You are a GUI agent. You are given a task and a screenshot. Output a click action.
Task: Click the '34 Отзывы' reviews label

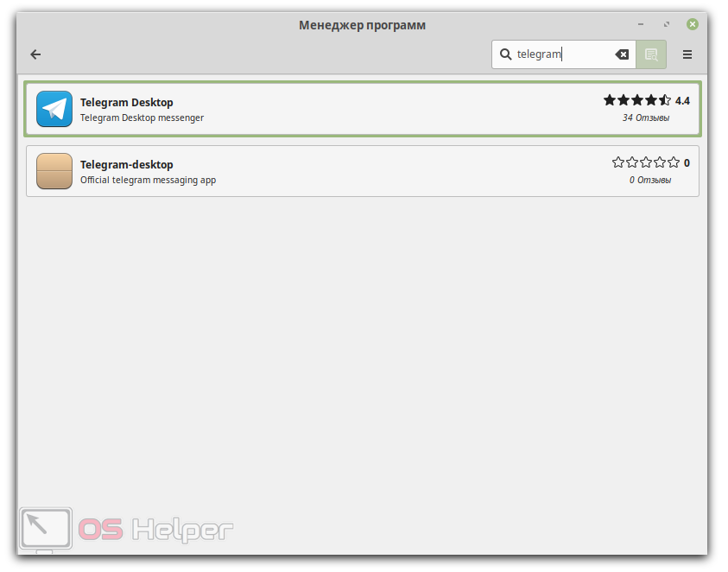[x=645, y=118]
